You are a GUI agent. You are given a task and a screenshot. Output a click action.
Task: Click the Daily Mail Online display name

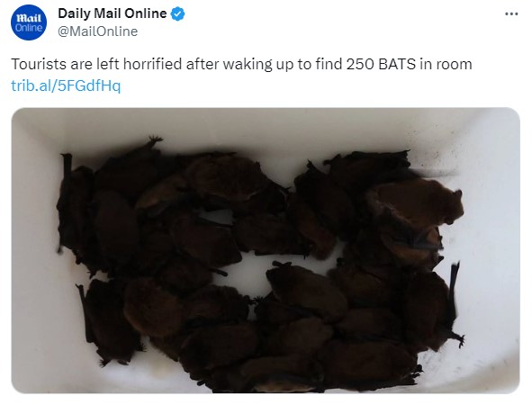pos(113,13)
